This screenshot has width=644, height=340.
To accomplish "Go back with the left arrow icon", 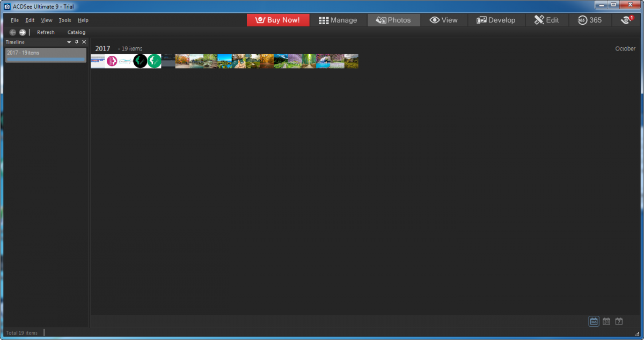I will click(13, 32).
